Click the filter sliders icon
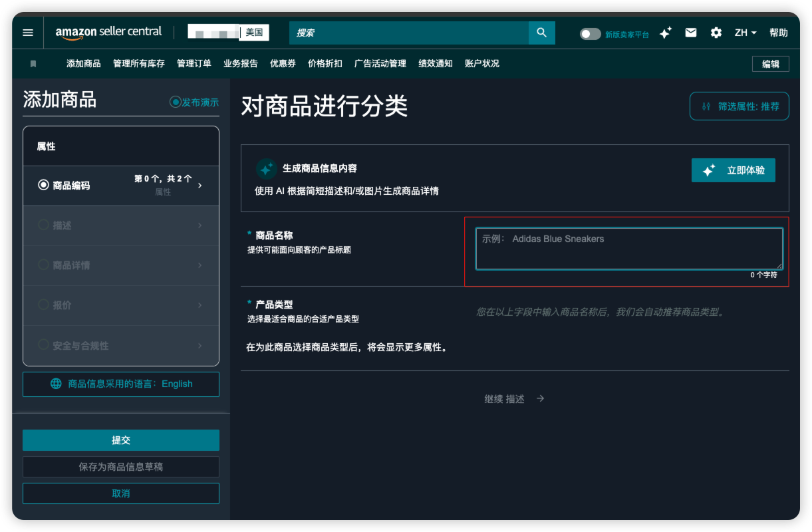This screenshot has height=532, width=812. point(706,106)
